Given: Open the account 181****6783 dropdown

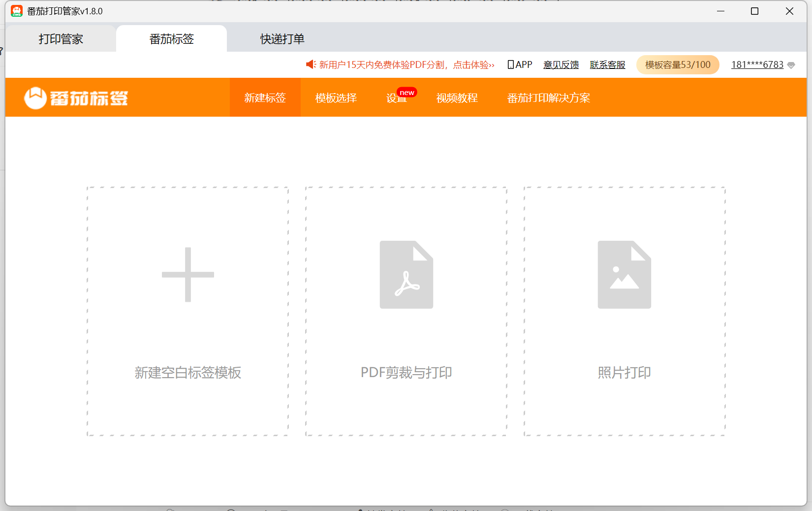Looking at the screenshot, I should [757, 64].
